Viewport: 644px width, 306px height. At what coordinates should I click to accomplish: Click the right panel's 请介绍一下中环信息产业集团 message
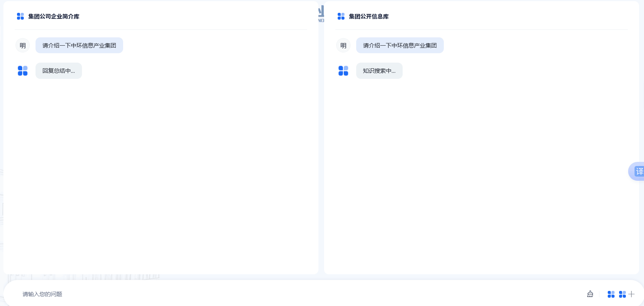tap(400, 45)
